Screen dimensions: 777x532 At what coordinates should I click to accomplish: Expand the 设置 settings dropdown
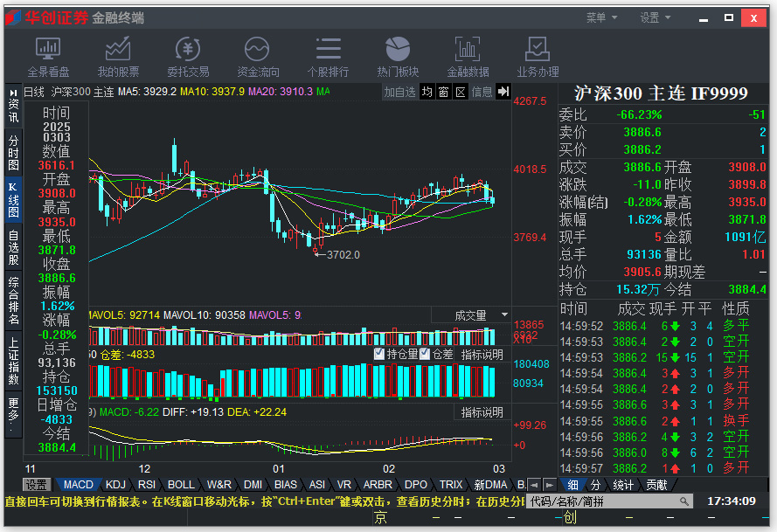click(x=655, y=17)
